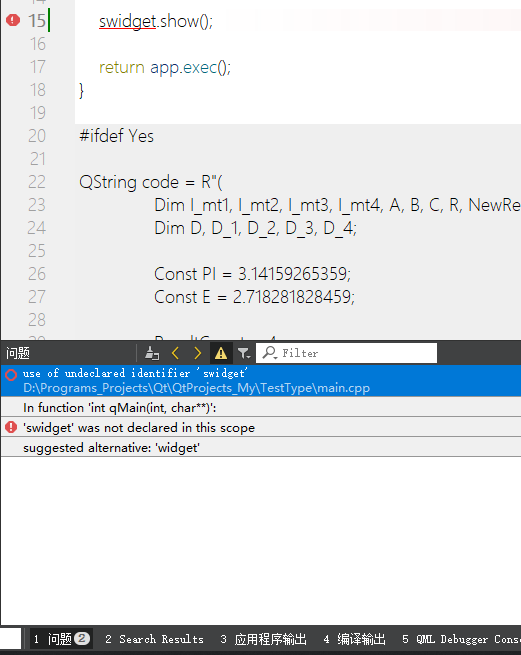The height and width of the screenshot is (655, 521).
Task: Click line number 17 in gutter
Action: click(37, 67)
